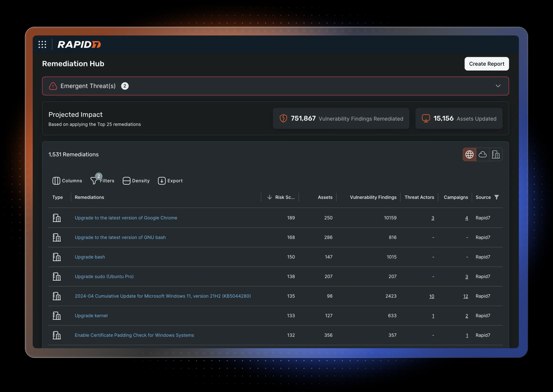Image resolution: width=553 pixels, height=392 pixels.
Task: Sort by the Vulnerability Findings column header
Action: 373,197
